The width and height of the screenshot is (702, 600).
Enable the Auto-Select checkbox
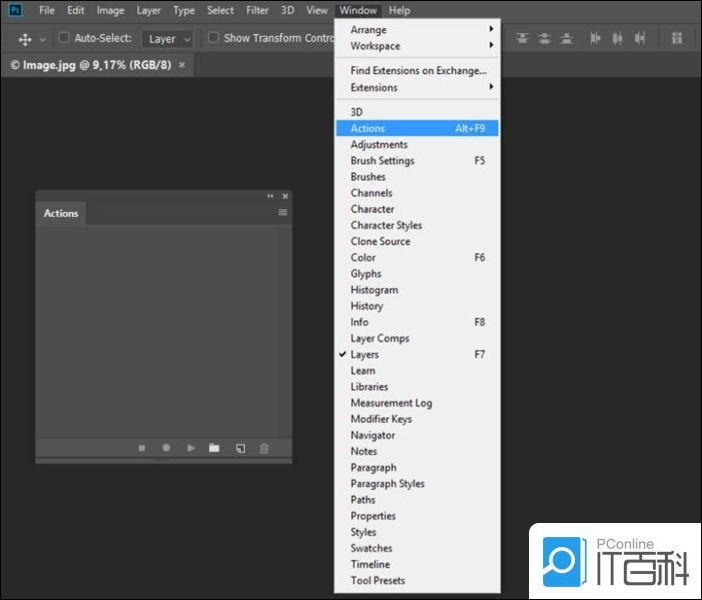[65, 38]
